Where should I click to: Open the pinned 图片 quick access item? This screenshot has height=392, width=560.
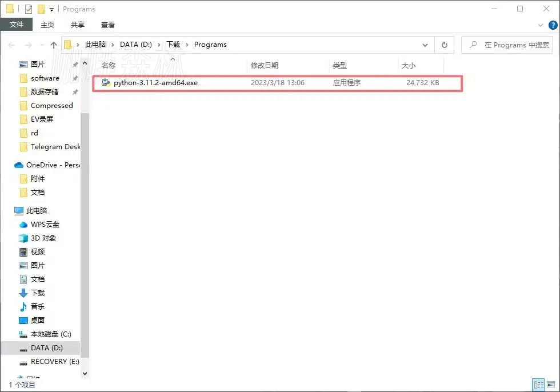click(x=38, y=64)
